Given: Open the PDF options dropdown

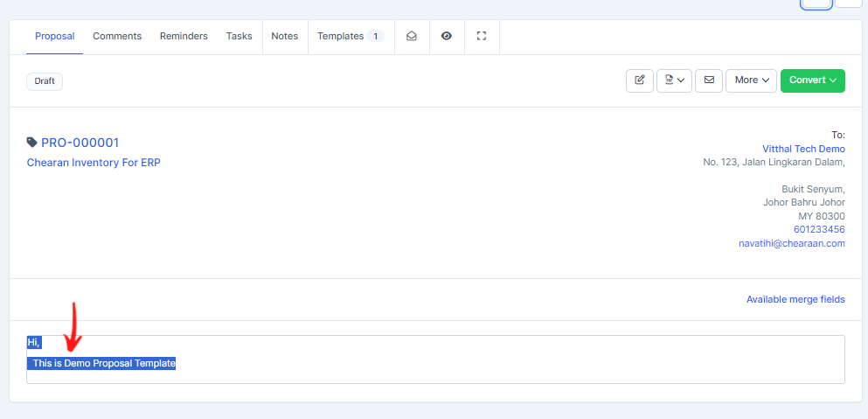Looking at the screenshot, I should click(x=674, y=80).
